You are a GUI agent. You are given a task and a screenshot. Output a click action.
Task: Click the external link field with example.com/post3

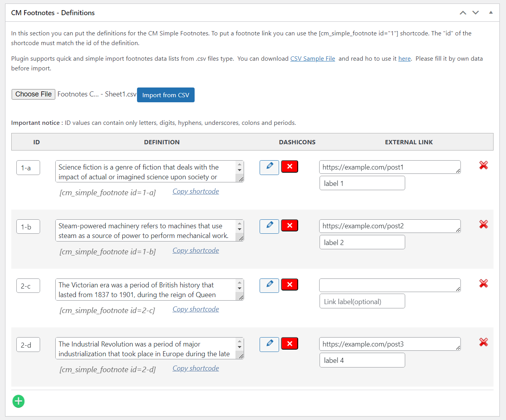pos(390,344)
